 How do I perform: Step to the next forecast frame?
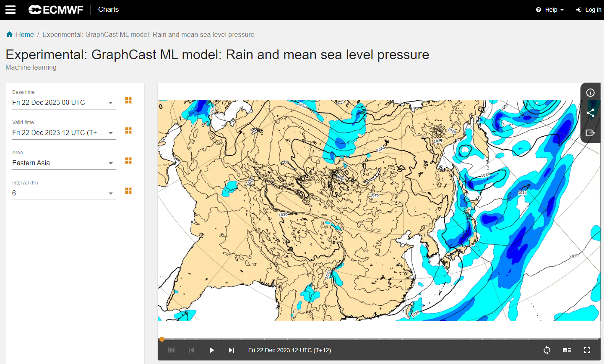point(231,350)
